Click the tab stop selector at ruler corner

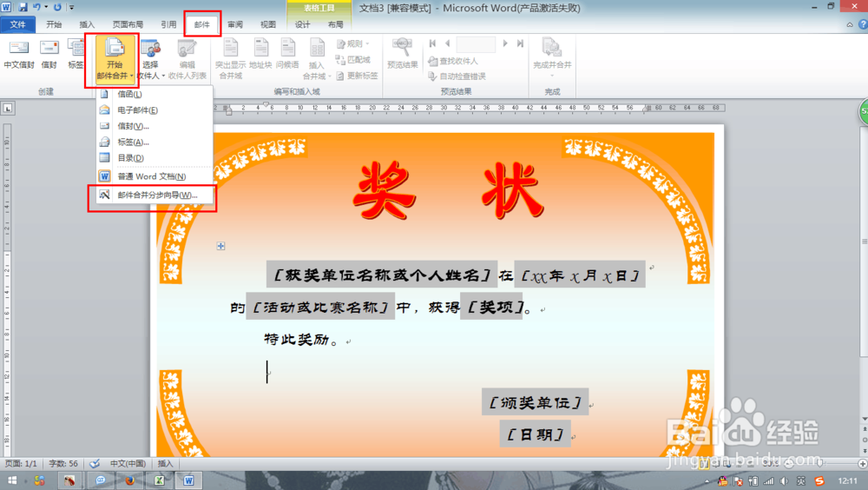[8, 108]
